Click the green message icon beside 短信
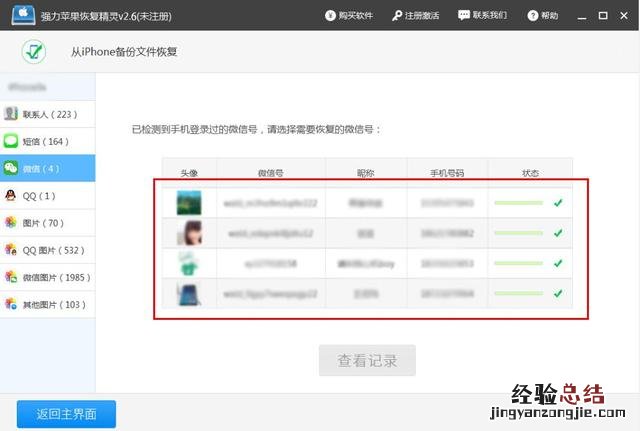Screen dimensions: 640x431 pos(11,141)
